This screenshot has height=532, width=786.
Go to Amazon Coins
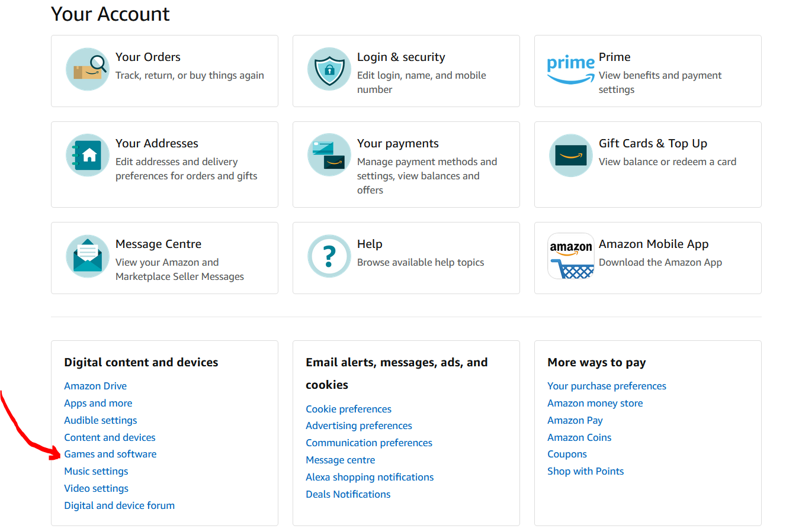(x=579, y=437)
